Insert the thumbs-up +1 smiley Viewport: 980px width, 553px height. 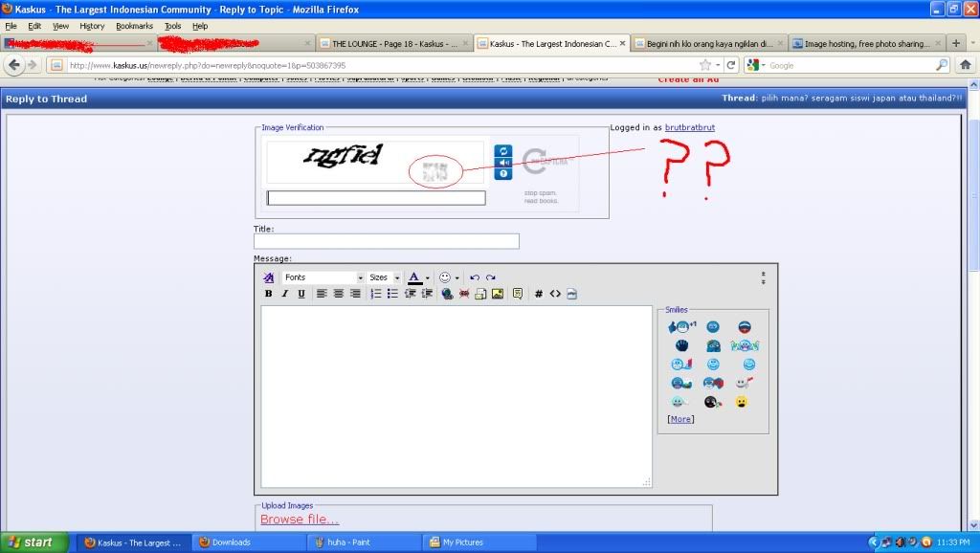point(681,327)
